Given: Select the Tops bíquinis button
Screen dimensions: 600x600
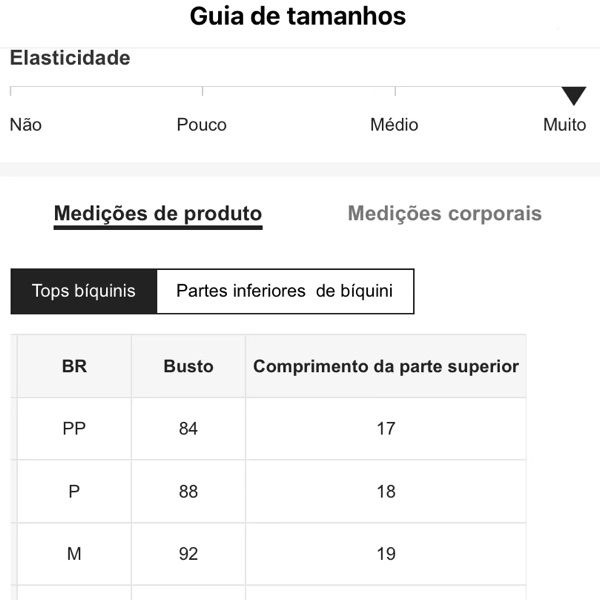Looking at the screenshot, I should click(x=84, y=291).
